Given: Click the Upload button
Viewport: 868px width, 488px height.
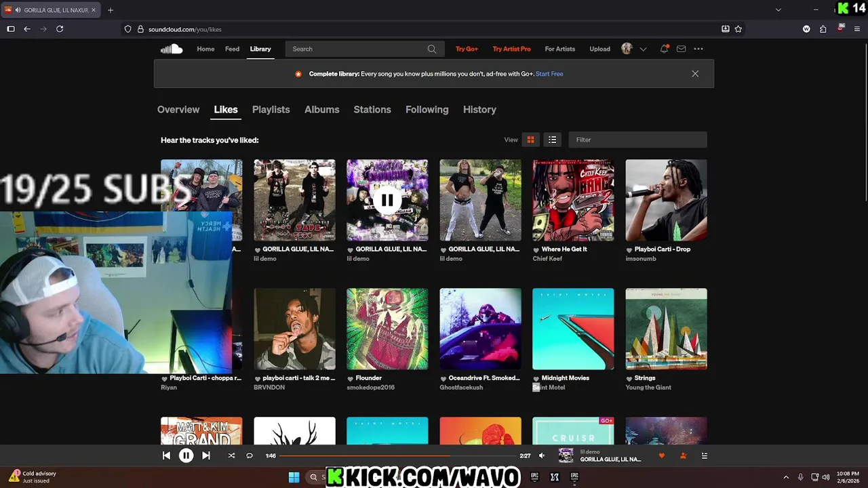Looking at the screenshot, I should [599, 49].
